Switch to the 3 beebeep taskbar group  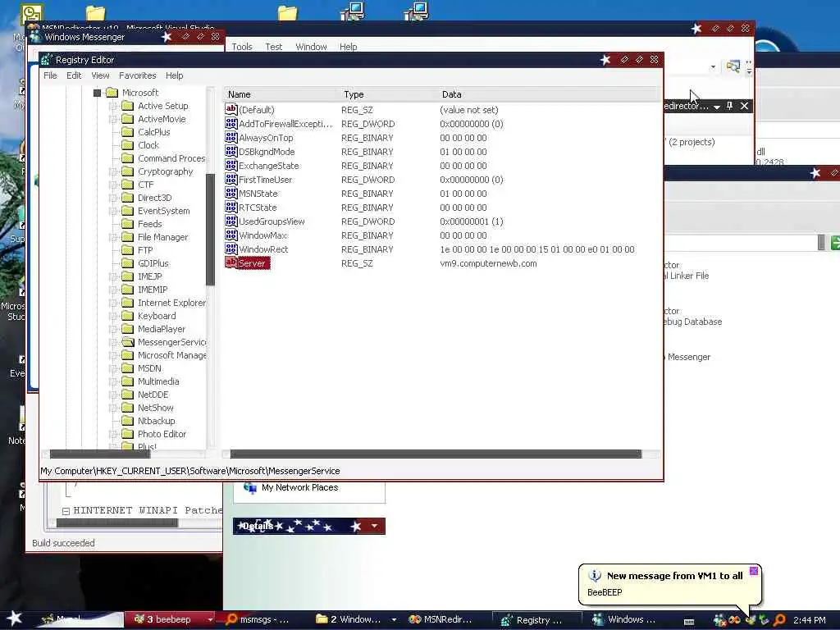[x=169, y=619]
